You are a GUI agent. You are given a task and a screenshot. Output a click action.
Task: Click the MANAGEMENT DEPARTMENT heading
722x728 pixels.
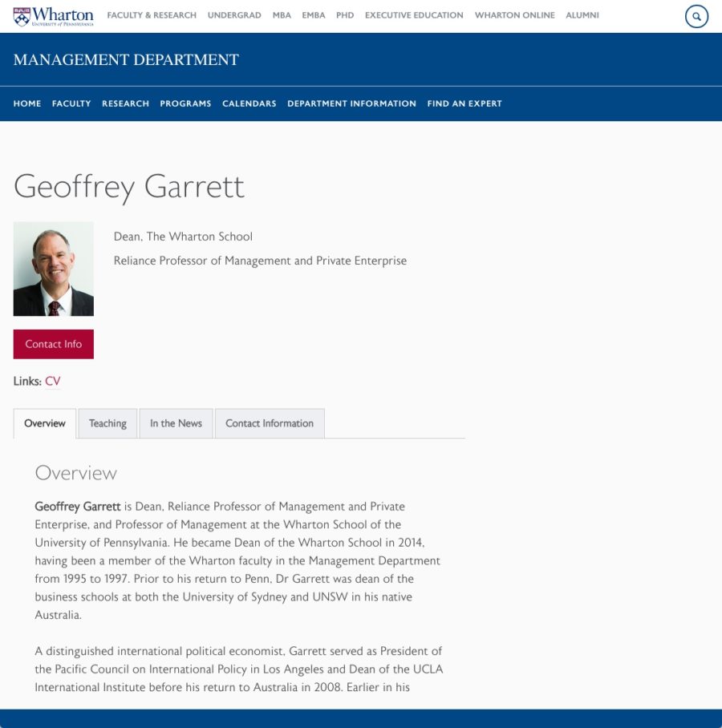(125, 59)
